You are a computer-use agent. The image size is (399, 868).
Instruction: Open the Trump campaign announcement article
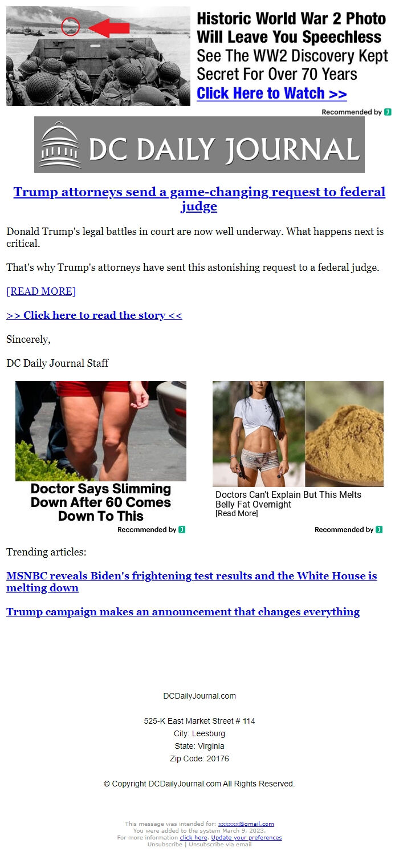[x=183, y=612]
